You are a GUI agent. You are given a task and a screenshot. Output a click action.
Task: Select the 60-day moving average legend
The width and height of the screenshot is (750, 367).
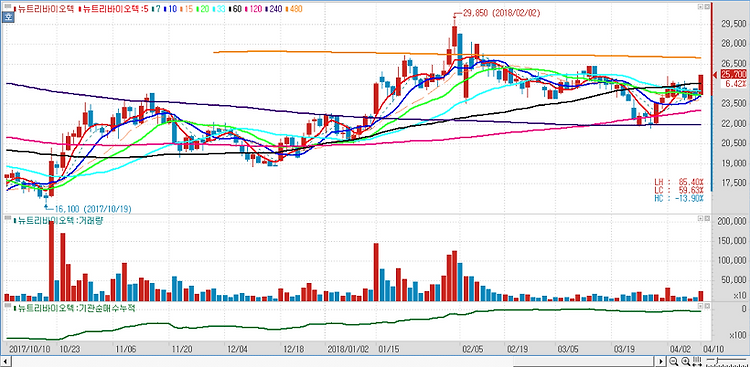pos(235,9)
